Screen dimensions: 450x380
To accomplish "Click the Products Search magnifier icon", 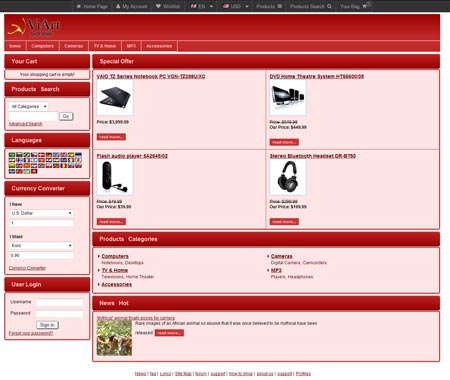I will click(329, 6).
